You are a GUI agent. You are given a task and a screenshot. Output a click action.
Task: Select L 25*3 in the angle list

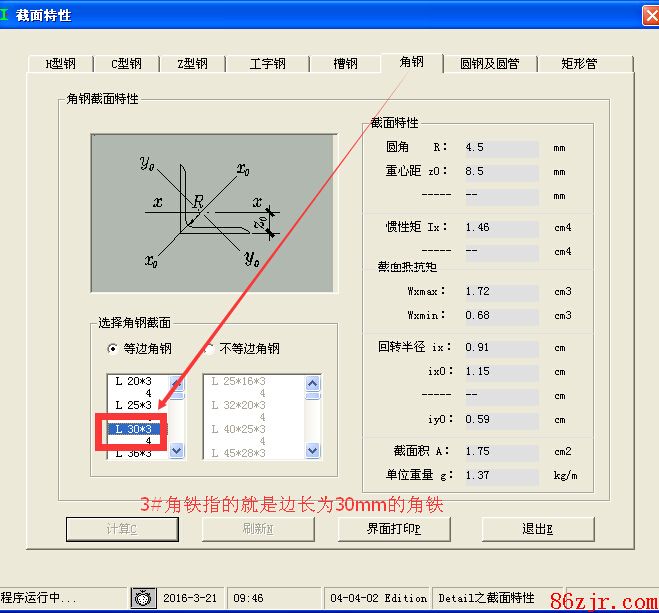133,406
